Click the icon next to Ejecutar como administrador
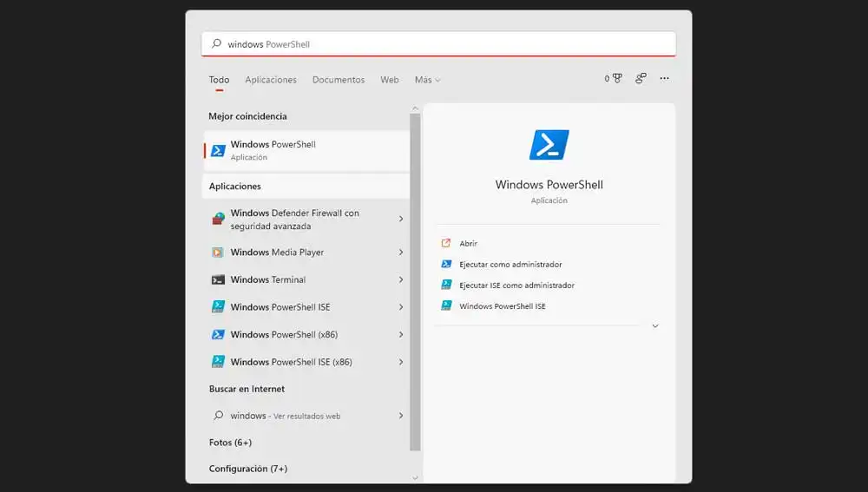Image resolution: width=868 pixels, height=492 pixels. (x=446, y=264)
